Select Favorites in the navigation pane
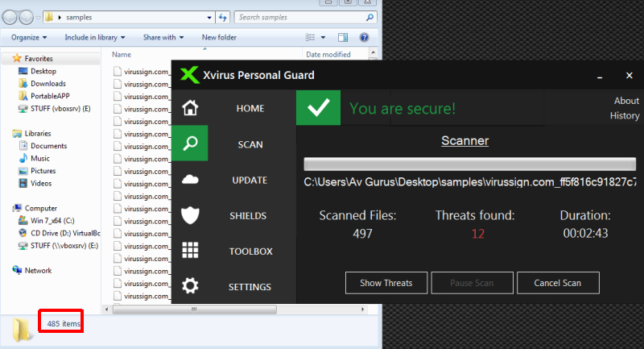 39,58
